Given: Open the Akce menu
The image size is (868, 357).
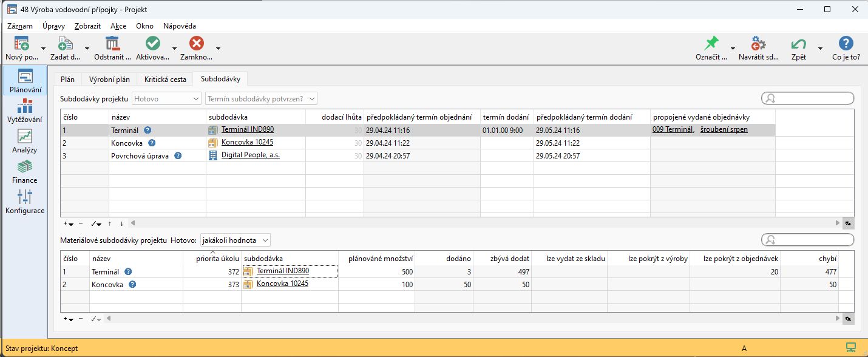Looking at the screenshot, I should click(x=118, y=26).
